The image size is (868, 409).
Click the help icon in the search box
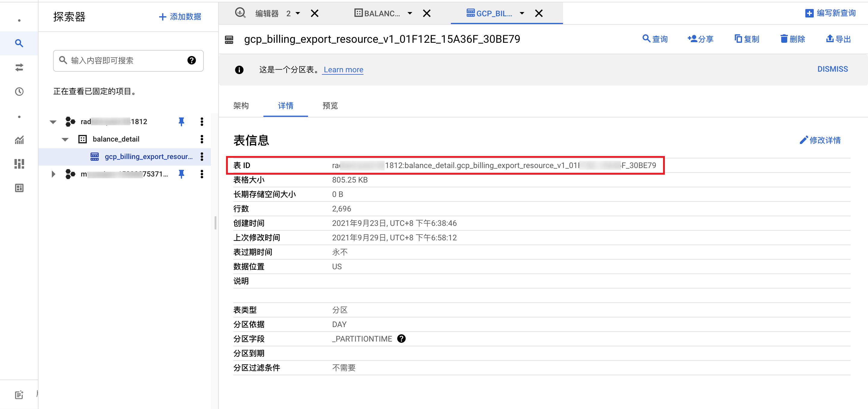pos(191,60)
